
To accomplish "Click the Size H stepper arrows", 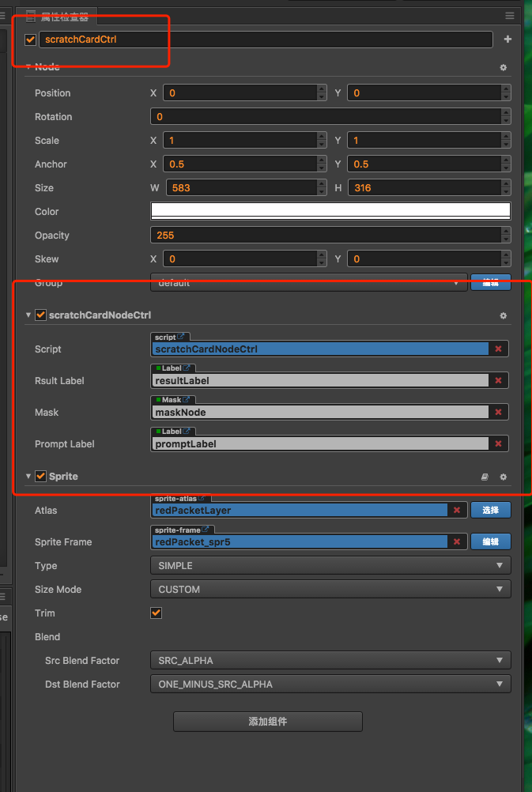I will pos(506,188).
